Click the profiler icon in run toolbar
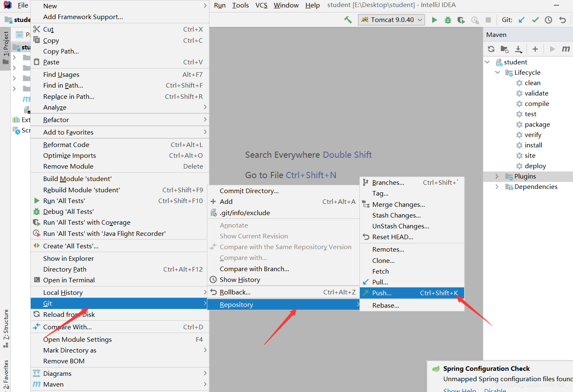This screenshot has width=573, height=392. [x=475, y=20]
